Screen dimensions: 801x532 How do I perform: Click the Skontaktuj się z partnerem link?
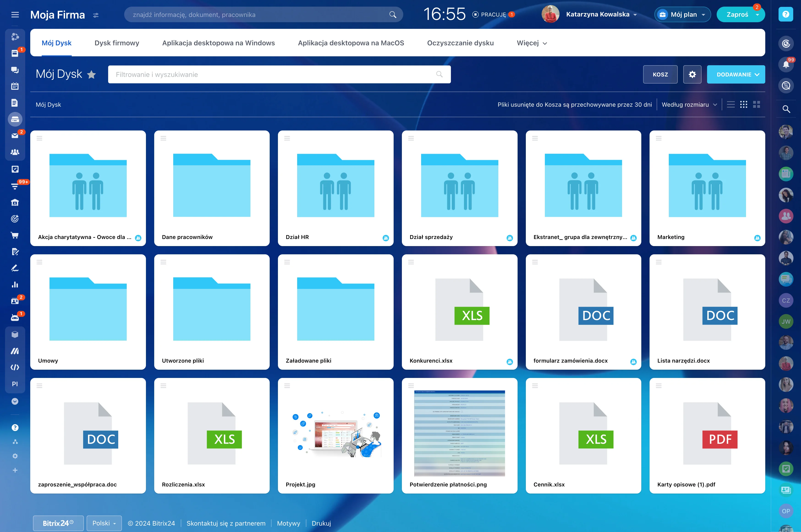(226, 523)
